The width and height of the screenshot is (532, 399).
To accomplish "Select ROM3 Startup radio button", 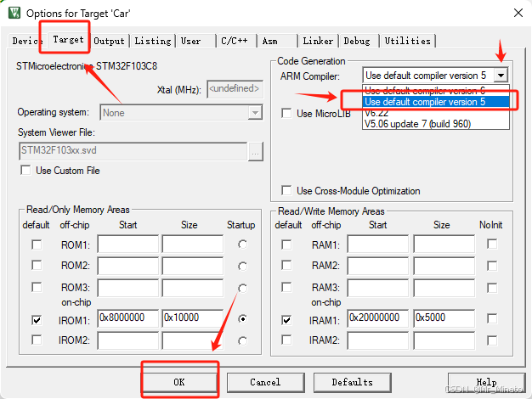I will point(242,288).
